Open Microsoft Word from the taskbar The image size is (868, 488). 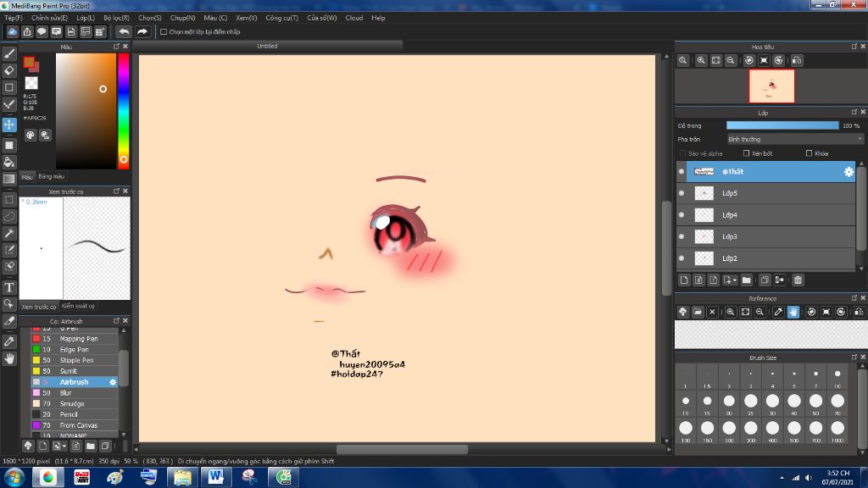point(216,477)
